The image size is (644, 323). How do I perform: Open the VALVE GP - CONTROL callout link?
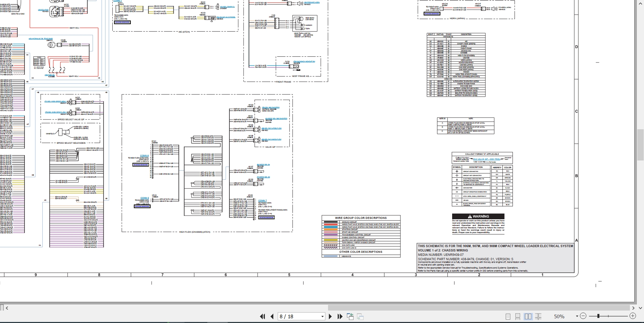[x=487, y=159]
